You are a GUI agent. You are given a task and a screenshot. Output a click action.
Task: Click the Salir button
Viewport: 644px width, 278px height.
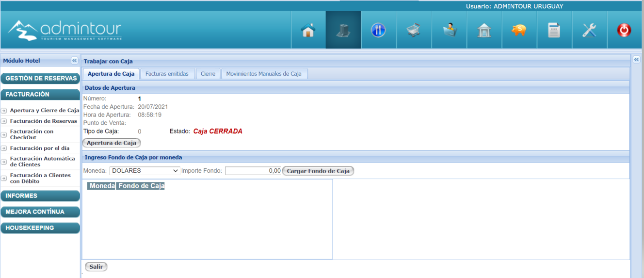click(x=96, y=267)
